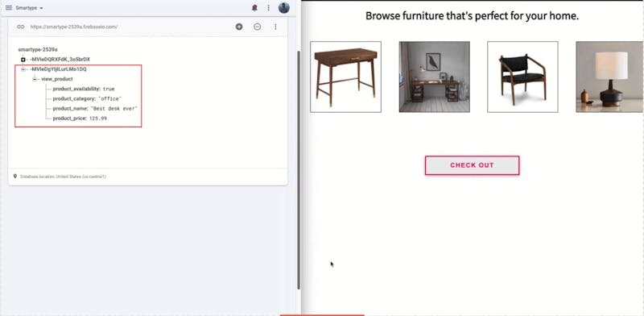The width and height of the screenshot is (644, 316).
Task: Select the table lamp product thumbnail
Action: click(609, 77)
